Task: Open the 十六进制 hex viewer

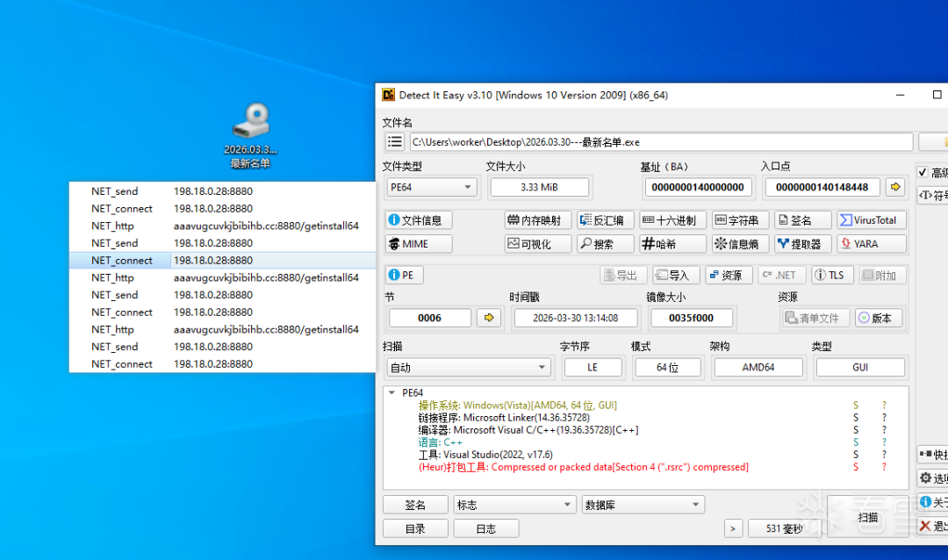Action: click(x=672, y=220)
